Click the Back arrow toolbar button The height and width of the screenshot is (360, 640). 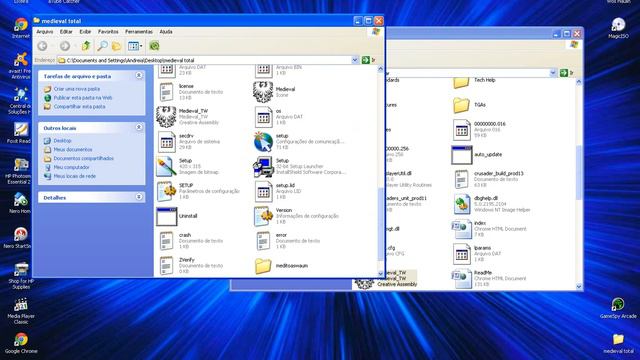[x=42, y=46]
